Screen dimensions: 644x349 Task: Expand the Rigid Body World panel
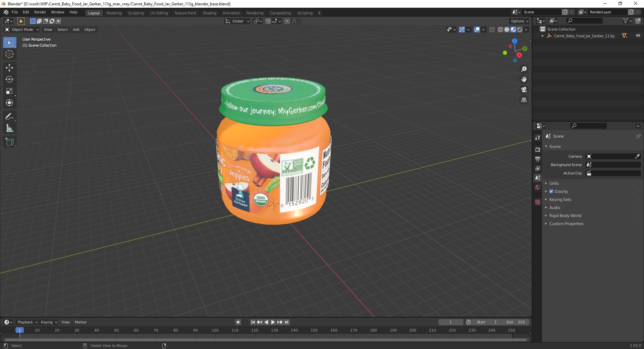[565, 215]
